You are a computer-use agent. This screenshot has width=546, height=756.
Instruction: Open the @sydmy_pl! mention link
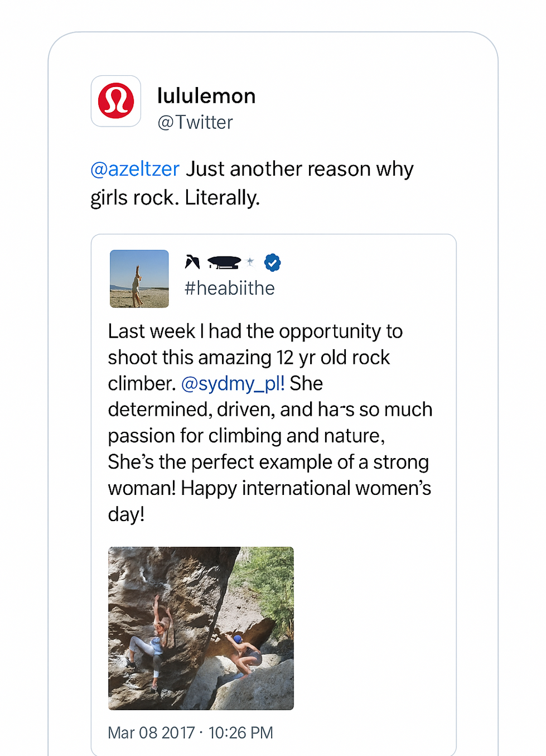233,383
